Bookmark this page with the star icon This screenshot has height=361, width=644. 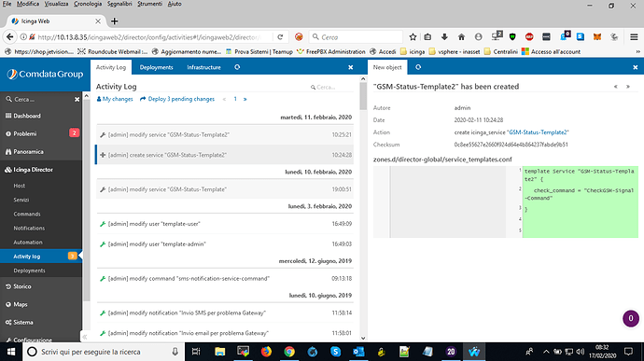click(x=413, y=37)
